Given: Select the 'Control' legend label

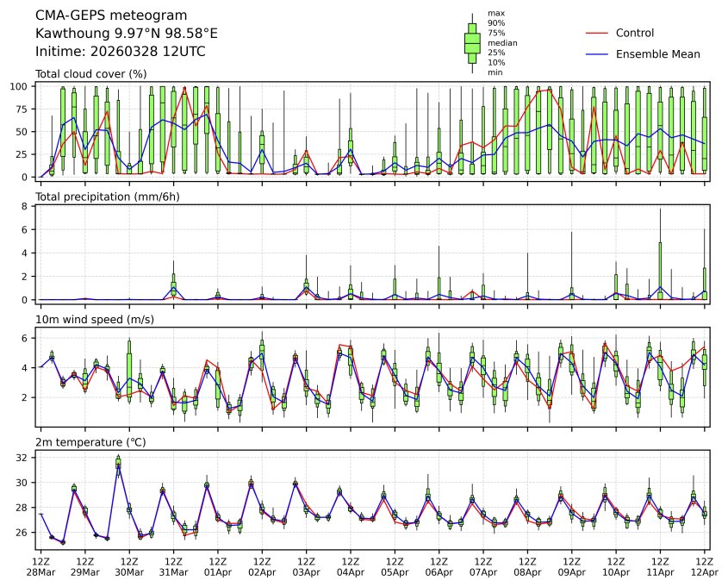Looking at the screenshot, I should (x=634, y=34).
